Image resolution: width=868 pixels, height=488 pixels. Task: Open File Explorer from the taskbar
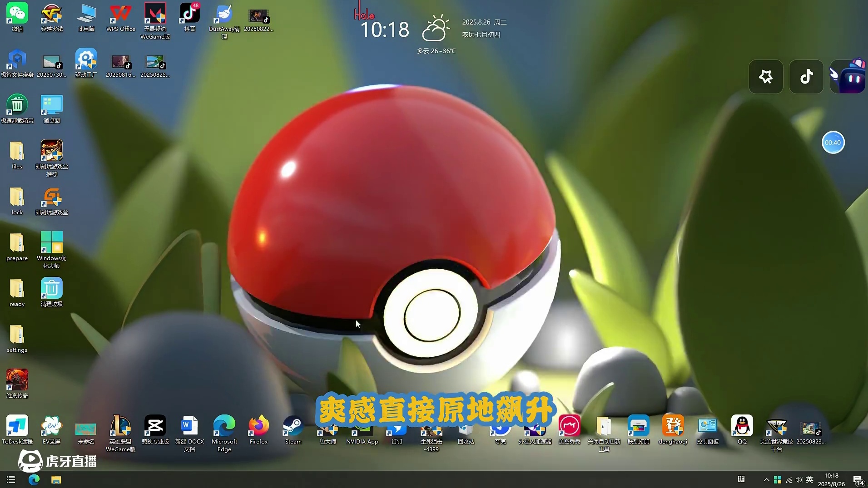56,480
